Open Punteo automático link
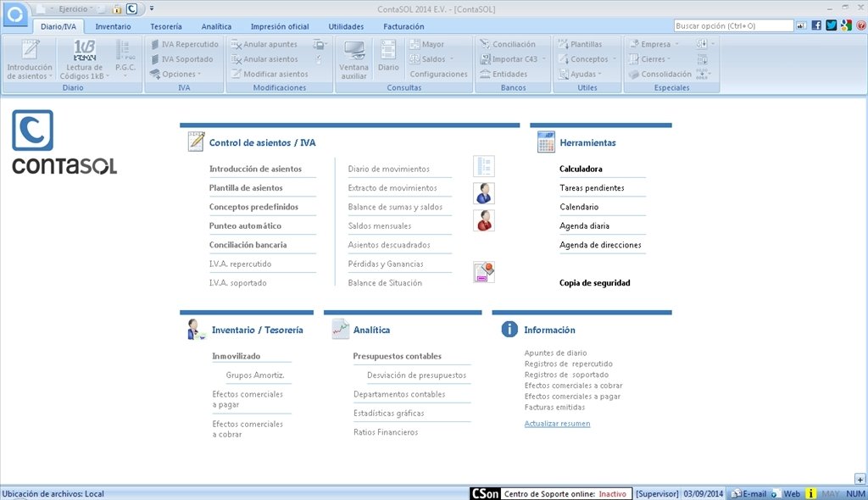The height and width of the screenshot is (500, 868). (245, 226)
